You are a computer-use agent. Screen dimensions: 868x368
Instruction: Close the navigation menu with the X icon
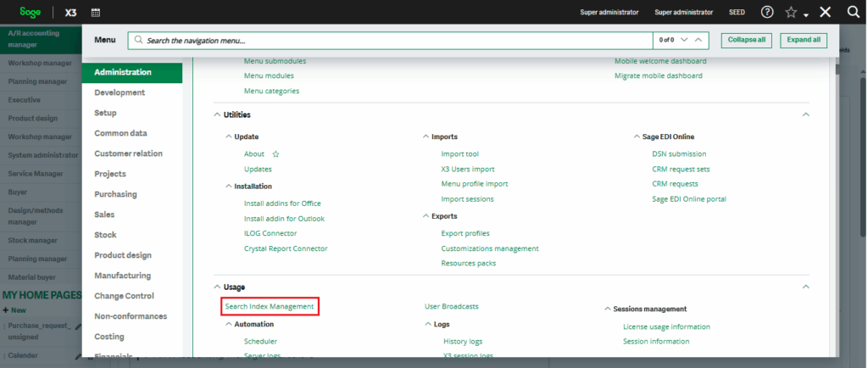tap(826, 12)
